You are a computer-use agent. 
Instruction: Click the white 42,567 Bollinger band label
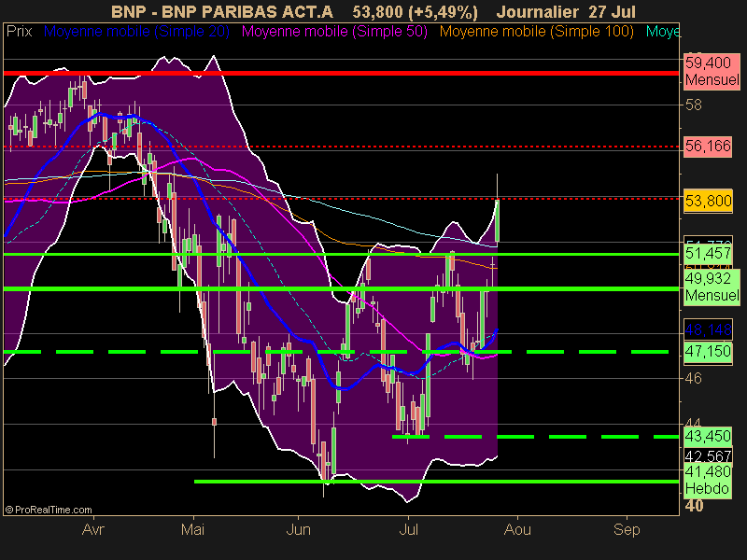coord(708,456)
